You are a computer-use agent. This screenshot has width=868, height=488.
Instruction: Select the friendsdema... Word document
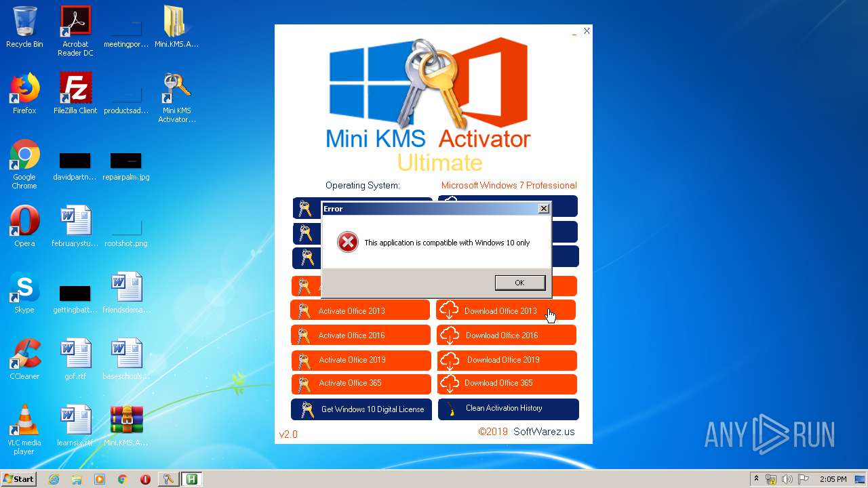click(126, 293)
